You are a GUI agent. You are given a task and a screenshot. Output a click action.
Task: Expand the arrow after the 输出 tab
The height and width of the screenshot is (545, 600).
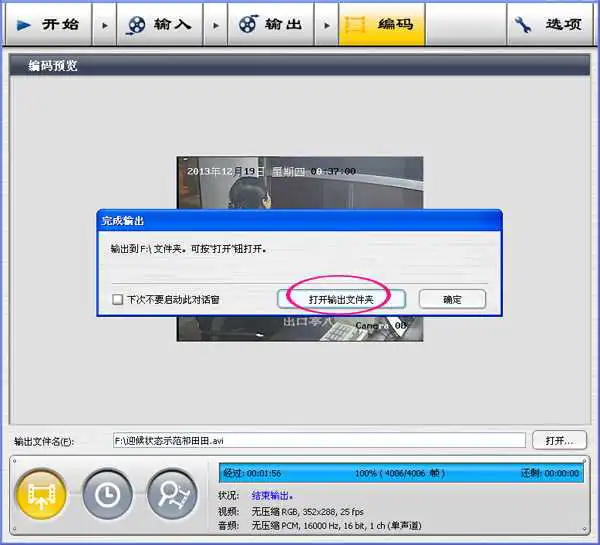point(326,26)
